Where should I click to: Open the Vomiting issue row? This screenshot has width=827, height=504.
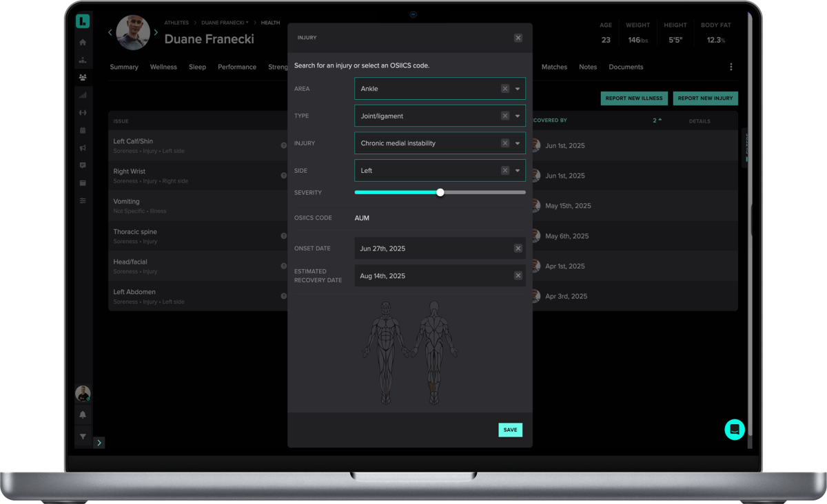[422, 206]
